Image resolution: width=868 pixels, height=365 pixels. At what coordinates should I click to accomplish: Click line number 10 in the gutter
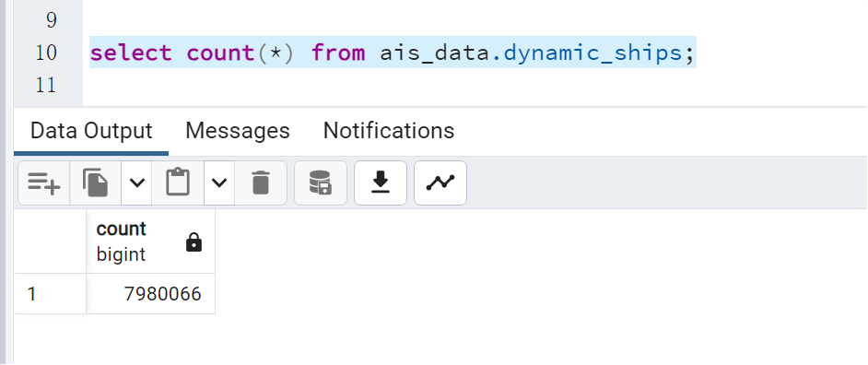(x=46, y=53)
